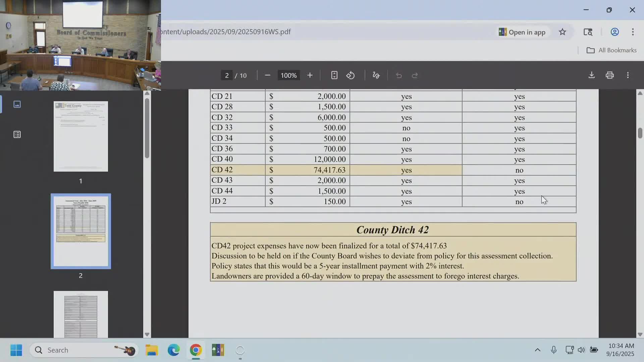Screen dimensions: 644x362
Task: Show hidden system tray icons
Action: tap(537, 350)
